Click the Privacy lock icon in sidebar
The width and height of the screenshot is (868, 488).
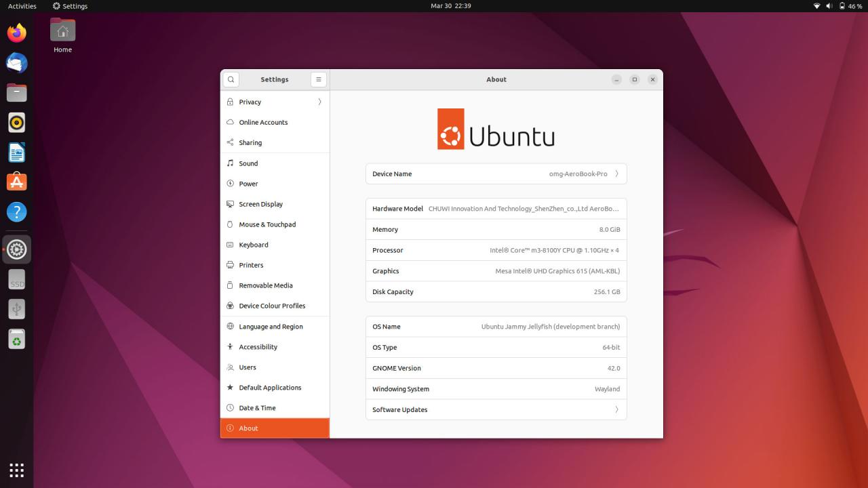pos(230,102)
